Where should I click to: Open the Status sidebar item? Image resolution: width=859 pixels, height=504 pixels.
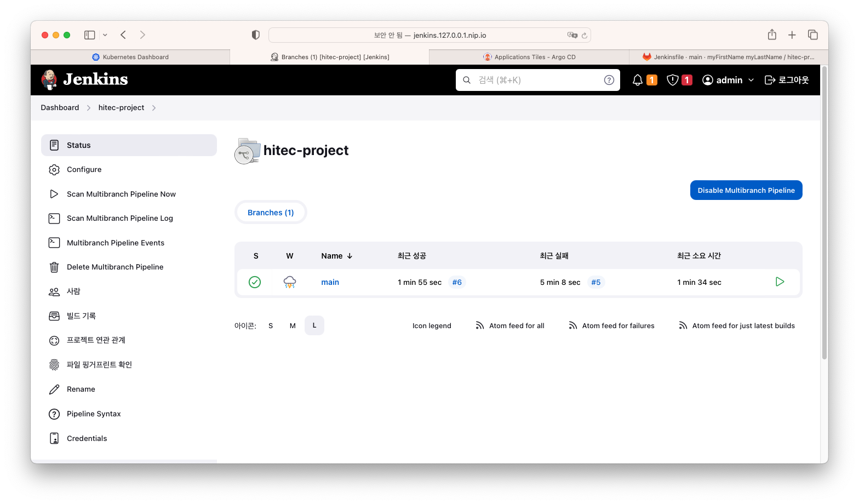point(129,145)
